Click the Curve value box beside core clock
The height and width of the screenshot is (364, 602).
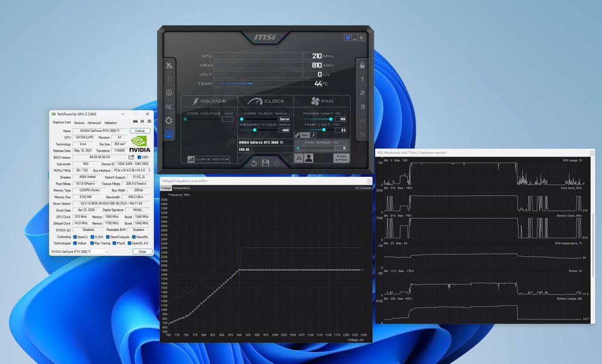284,119
